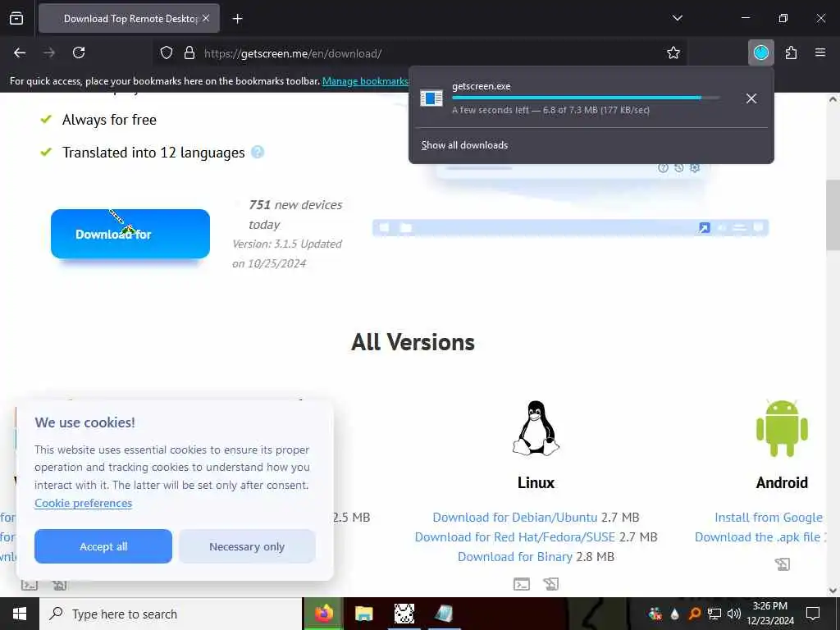Click the blue Download for button

(x=130, y=234)
